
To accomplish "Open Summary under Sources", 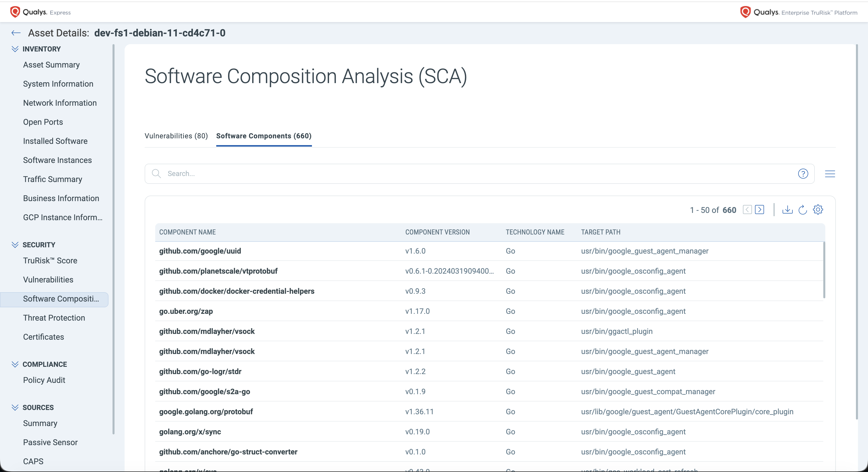I will point(40,423).
